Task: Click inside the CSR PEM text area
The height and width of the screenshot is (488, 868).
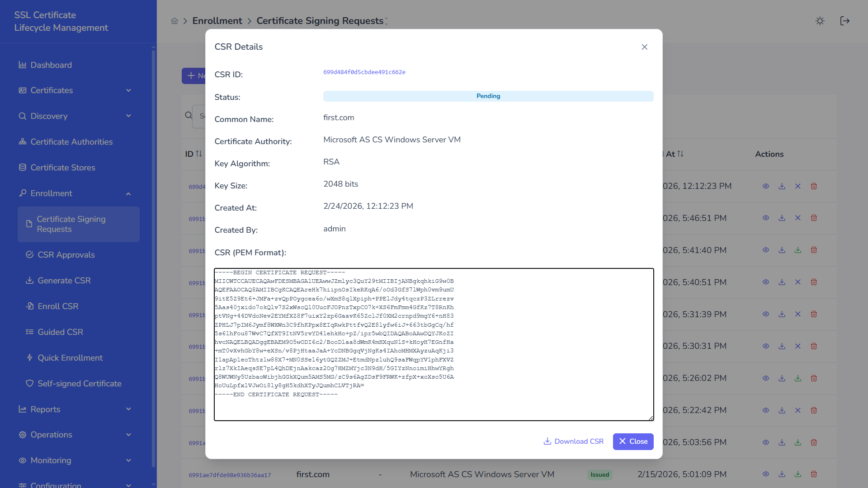Action: [x=434, y=344]
